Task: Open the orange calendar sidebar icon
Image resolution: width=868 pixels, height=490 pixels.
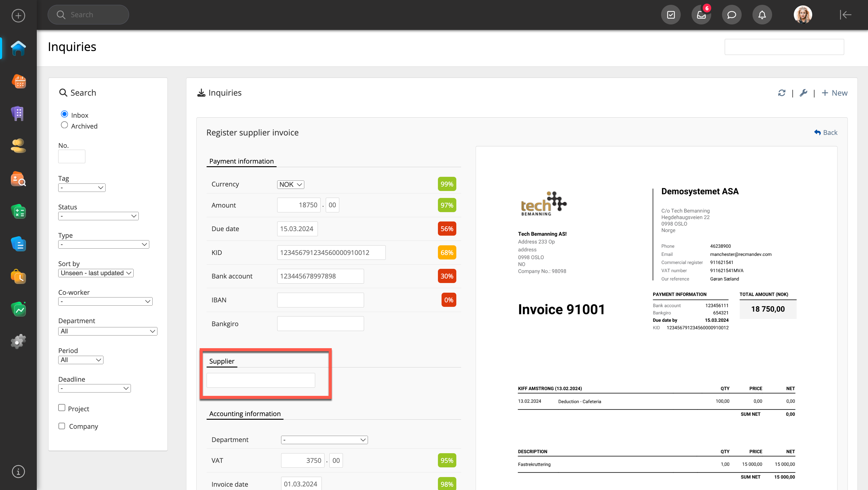Action: point(18,81)
